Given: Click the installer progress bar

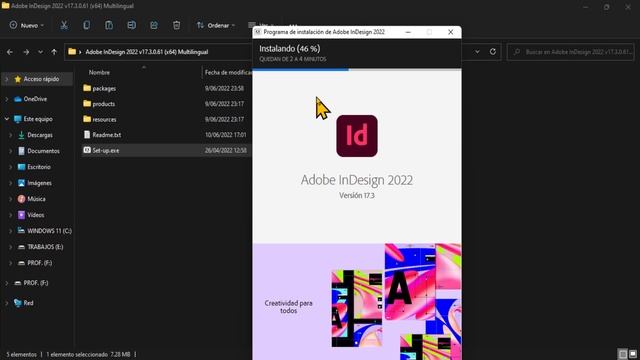Looking at the screenshot, I should (357, 70).
